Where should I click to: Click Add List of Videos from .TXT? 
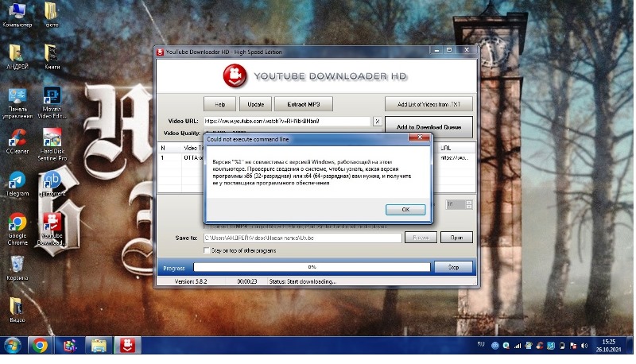(429, 104)
